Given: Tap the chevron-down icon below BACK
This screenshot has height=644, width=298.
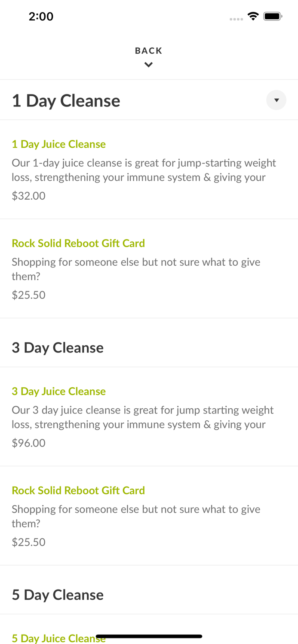Looking at the screenshot, I should pos(148,65).
